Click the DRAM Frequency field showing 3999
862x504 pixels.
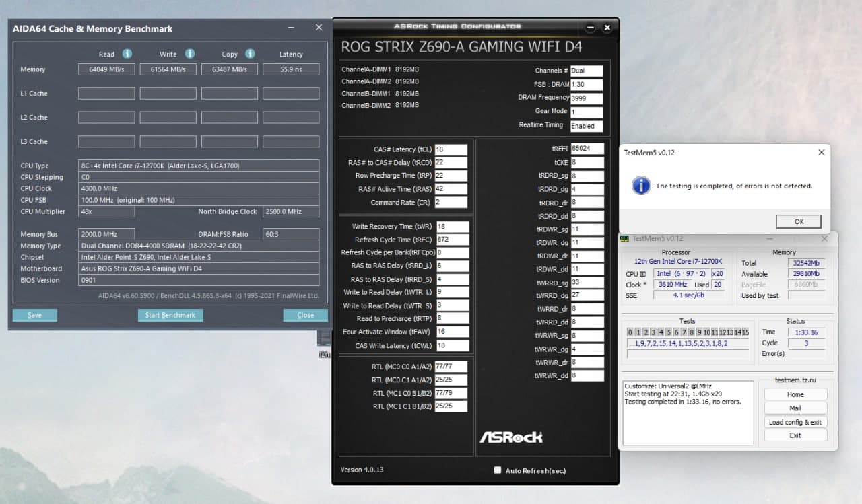(587, 98)
